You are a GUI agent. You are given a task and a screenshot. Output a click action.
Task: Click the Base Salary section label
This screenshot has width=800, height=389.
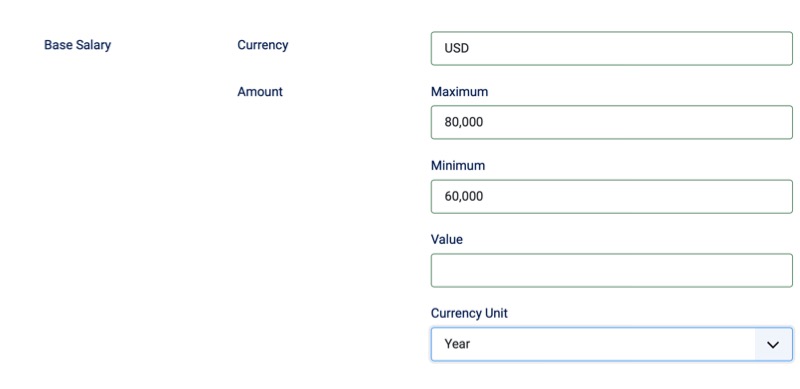click(78, 45)
